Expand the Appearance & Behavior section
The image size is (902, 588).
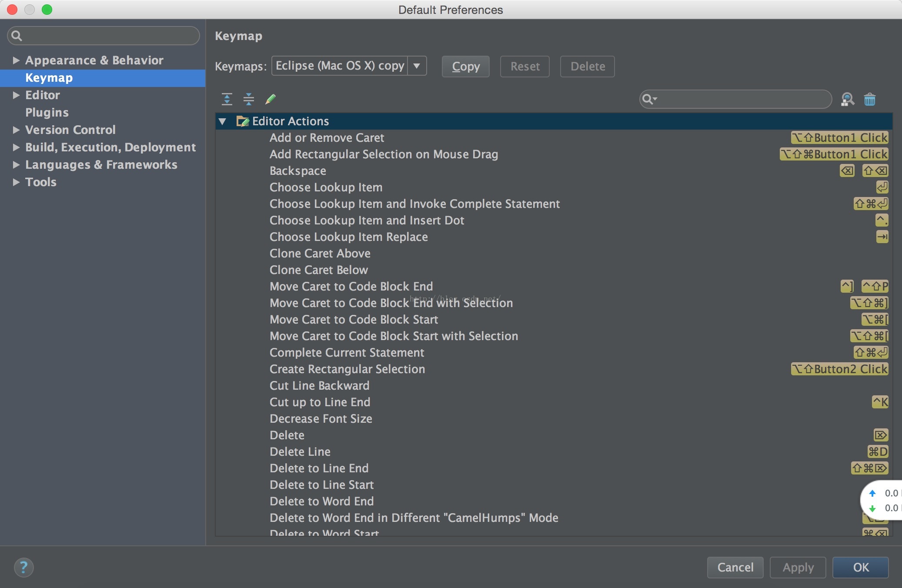[16, 60]
